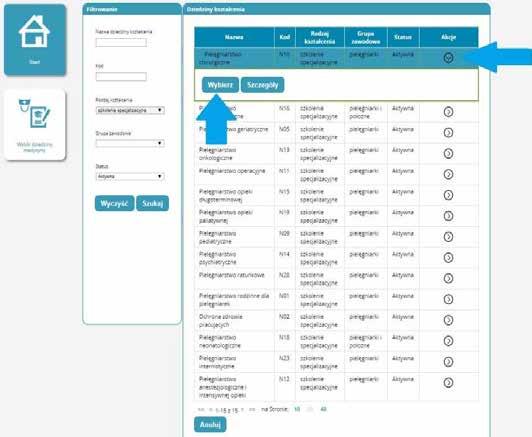Click "pielęgniarki i położne" in N18 row
This screenshot has height=437, width=532.
(365, 341)
